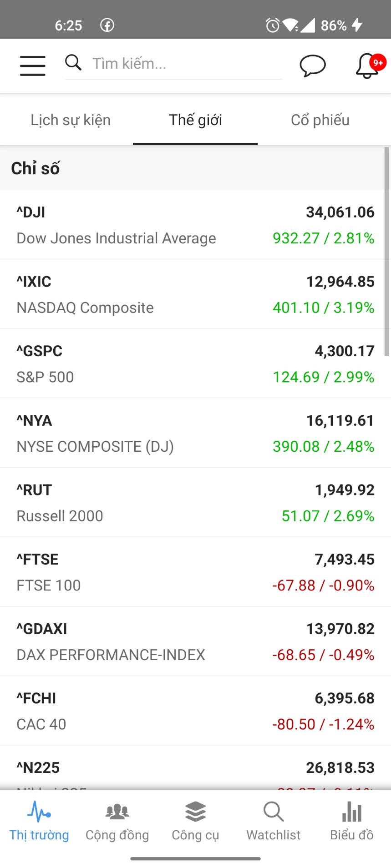The height and width of the screenshot is (868, 391).
Task: Switch to Cổ phiếu tab
Action: pos(320,120)
